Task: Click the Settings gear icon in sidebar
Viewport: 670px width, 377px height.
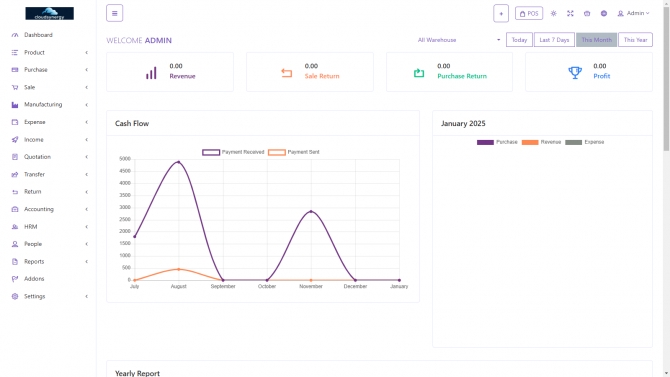Action: click(x=15, y=296)
